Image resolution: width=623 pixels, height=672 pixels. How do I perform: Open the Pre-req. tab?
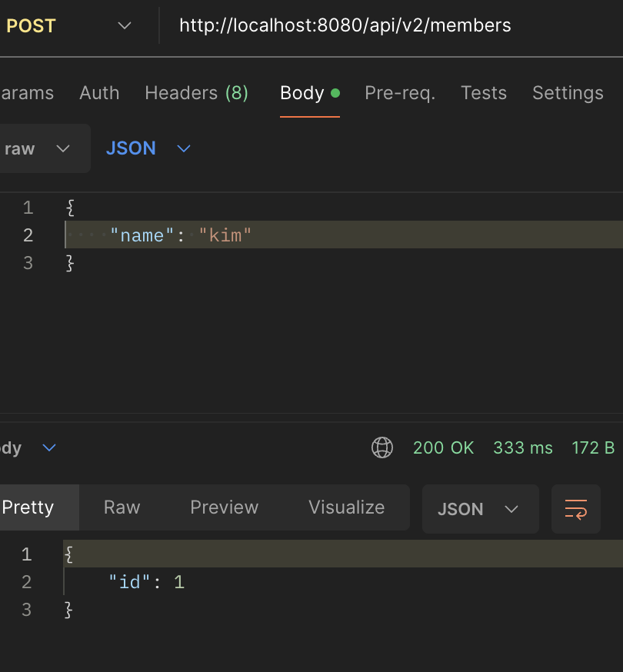400,93
